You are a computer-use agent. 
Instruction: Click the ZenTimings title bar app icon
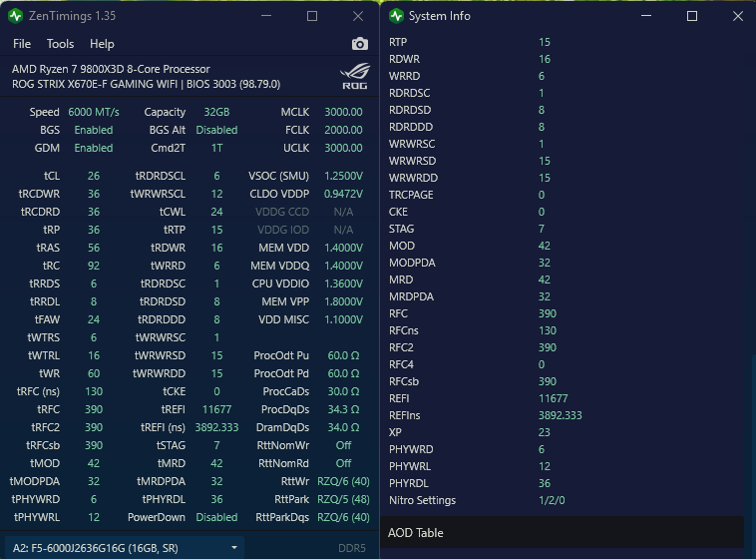[15, 16]
